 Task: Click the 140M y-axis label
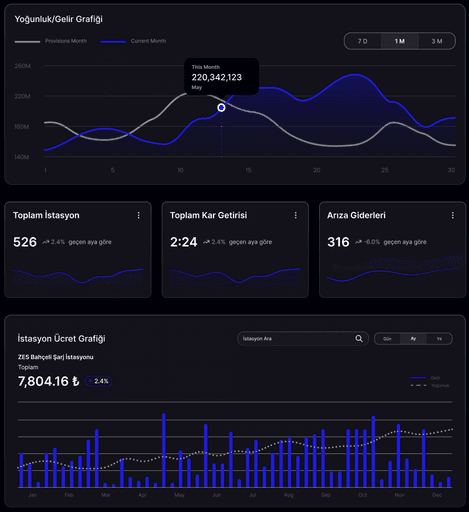tap(22, 157)
